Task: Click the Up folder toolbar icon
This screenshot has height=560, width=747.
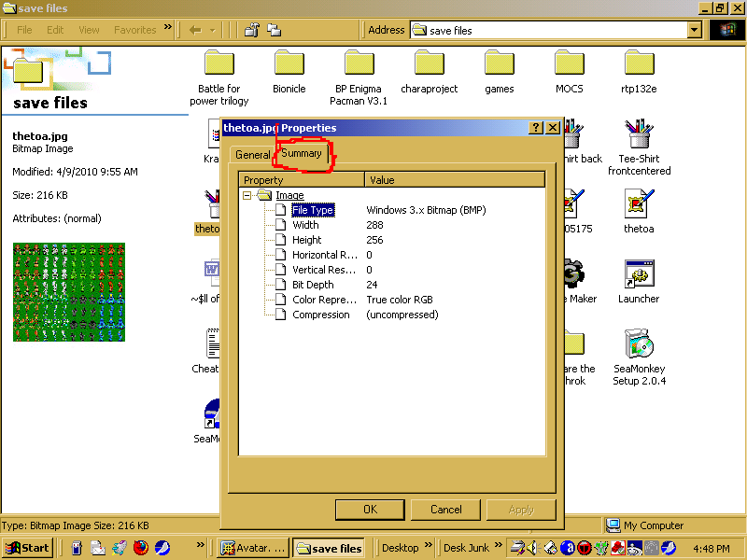Action: coord(251,30)
